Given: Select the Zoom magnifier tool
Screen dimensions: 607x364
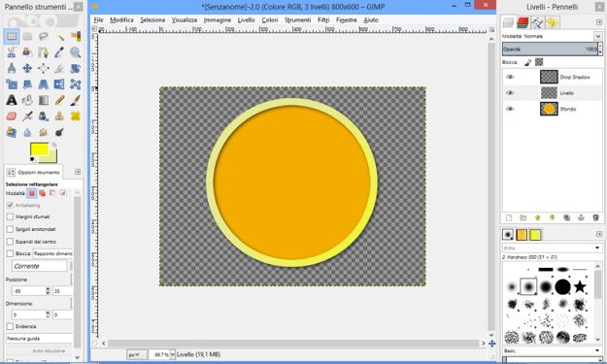Looking at the screenshot, I should [75, 52].
